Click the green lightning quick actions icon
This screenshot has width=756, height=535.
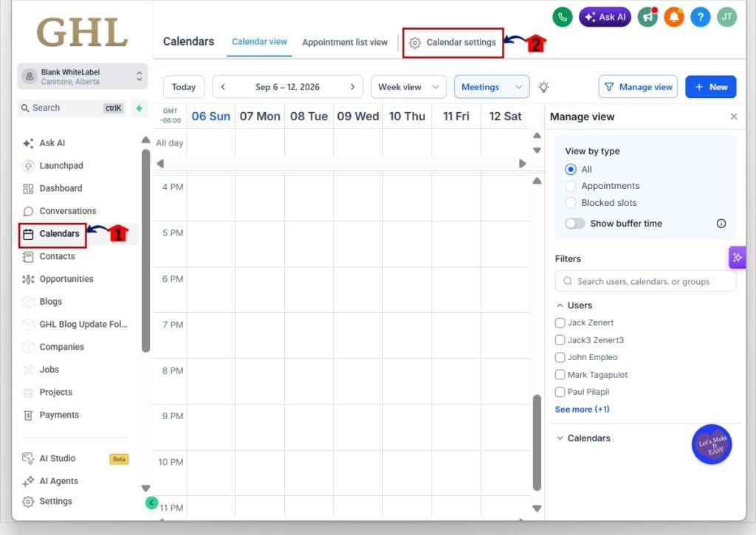pyautogui.click(x=139, y=108)
